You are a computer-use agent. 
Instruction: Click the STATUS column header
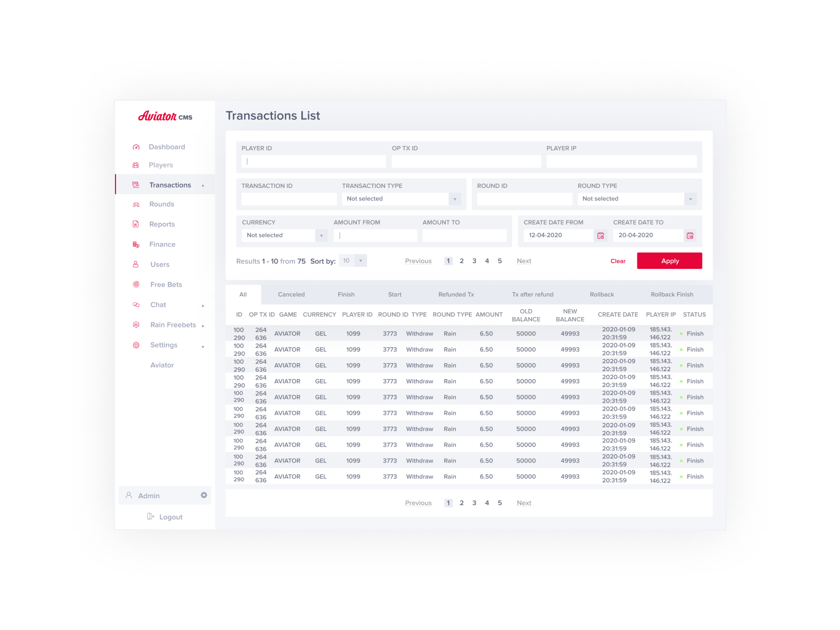click(x=694, y=315)
